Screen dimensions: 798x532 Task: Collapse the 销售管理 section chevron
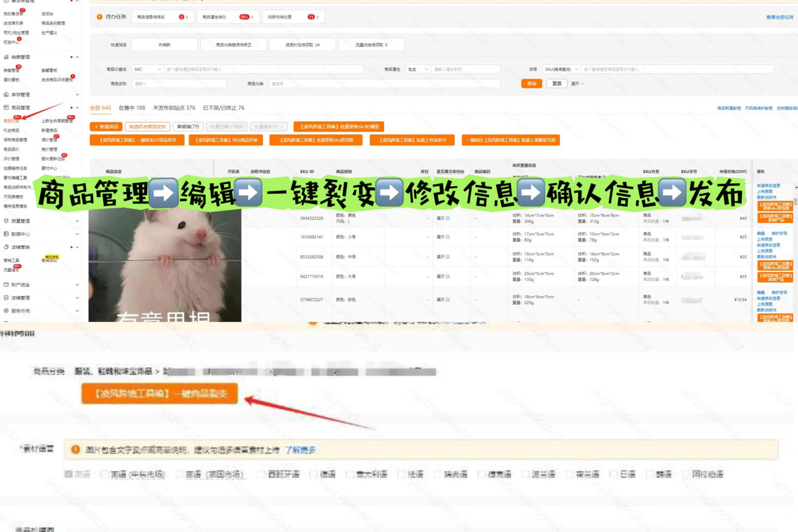tap(77, 57)
